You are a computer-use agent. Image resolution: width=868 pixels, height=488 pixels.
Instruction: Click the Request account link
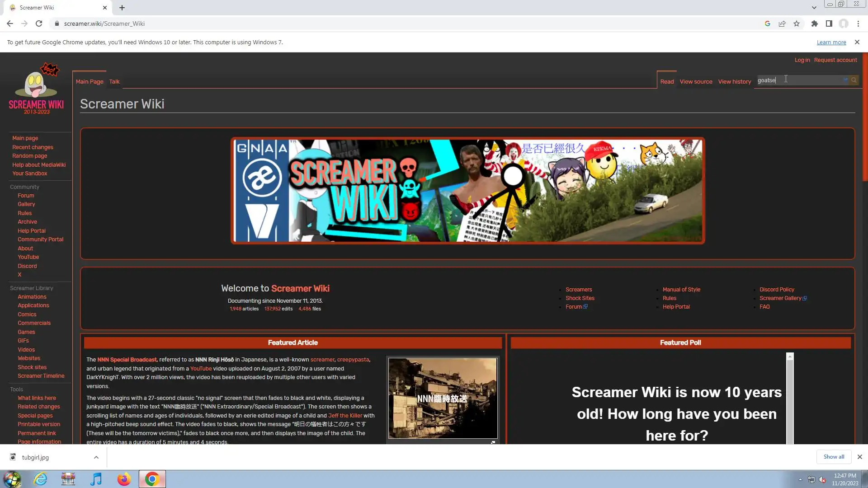pos(835,60)
